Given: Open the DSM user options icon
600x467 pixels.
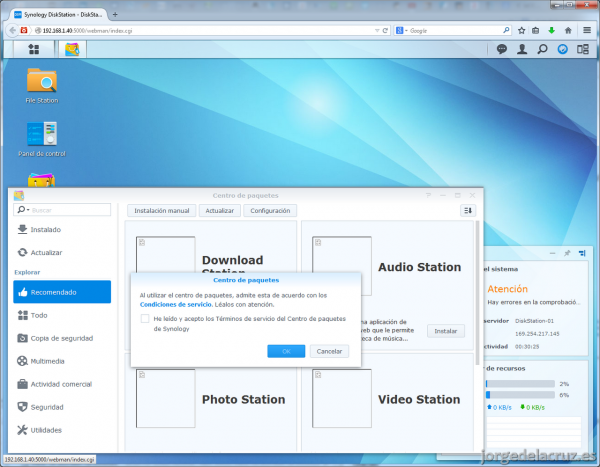Looking at the screenshot, I should click(x=522, y=49).
